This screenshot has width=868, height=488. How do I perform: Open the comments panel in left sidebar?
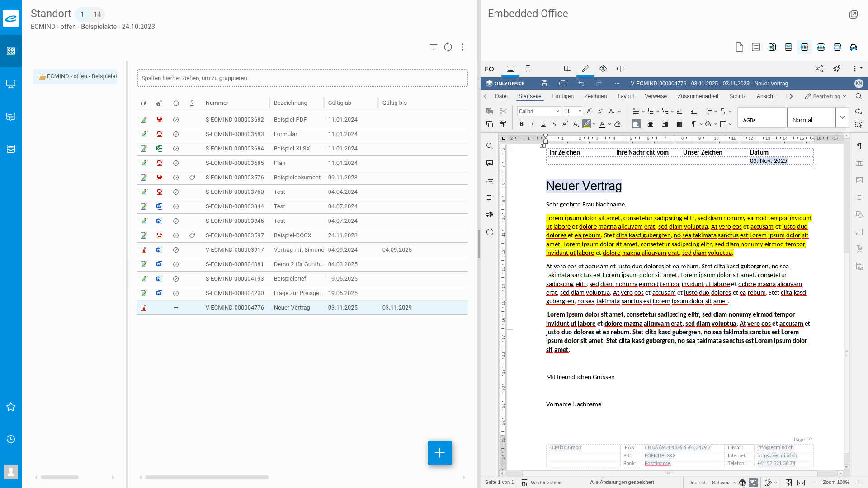490,163
